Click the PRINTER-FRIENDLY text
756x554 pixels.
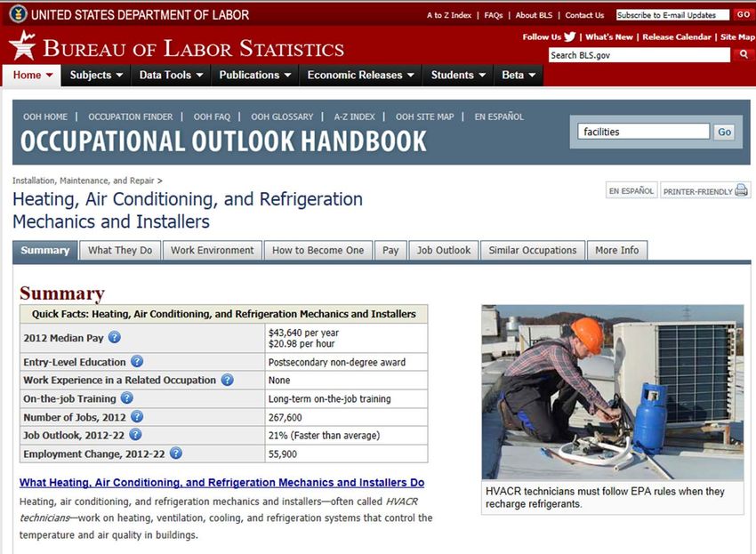[x=697, y=191]
